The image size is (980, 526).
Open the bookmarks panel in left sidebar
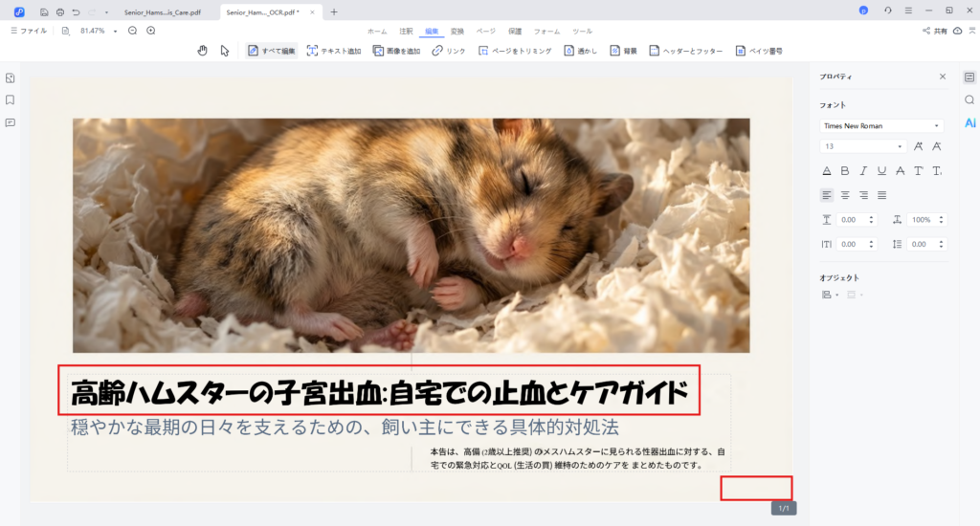(x=10, y=99)
